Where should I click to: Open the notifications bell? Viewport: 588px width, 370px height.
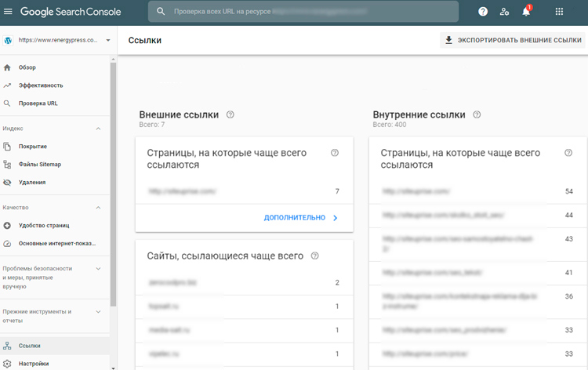click(x=526, y=12)
